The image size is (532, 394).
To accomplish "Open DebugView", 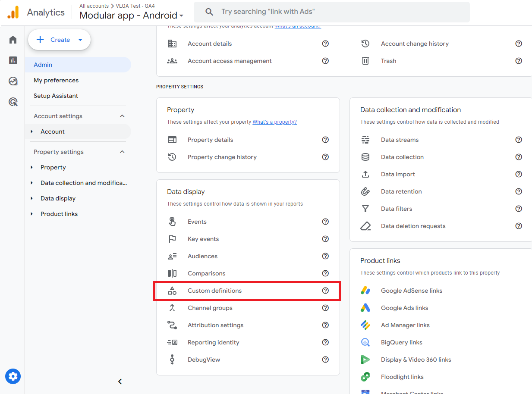I will [x=204, y=360].
